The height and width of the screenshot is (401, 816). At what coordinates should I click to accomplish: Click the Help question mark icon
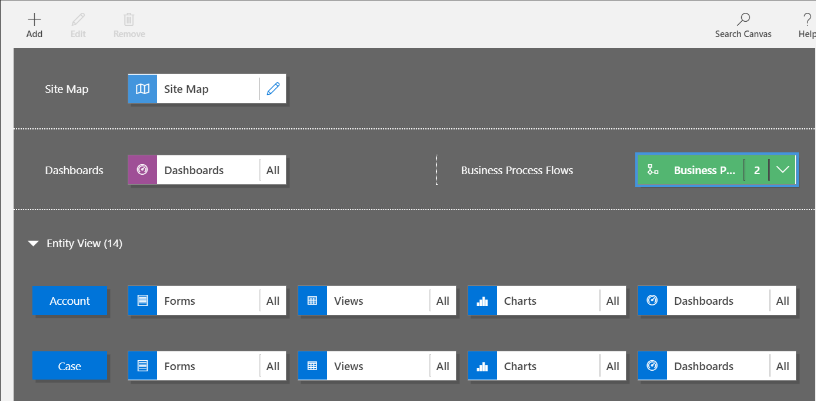[x=806, y=19]
